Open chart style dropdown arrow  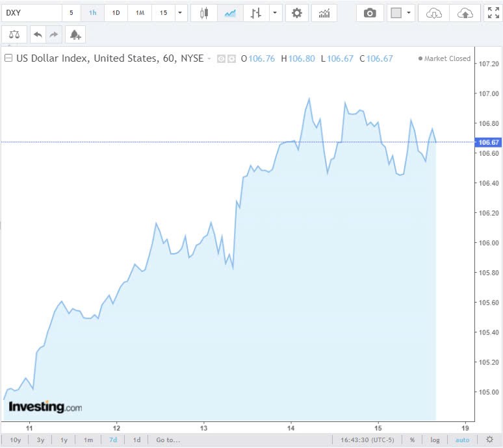click(276, 13)
